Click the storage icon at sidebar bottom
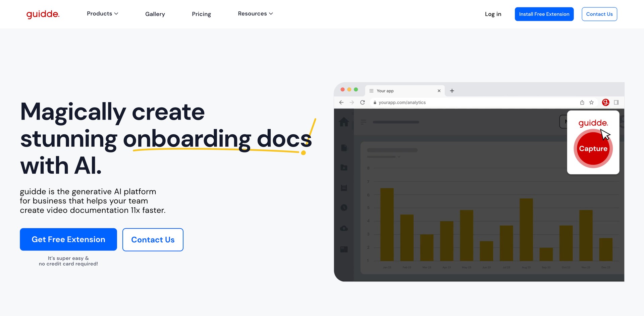The width and height of the screenshot is (644, 316). (344, 249)
